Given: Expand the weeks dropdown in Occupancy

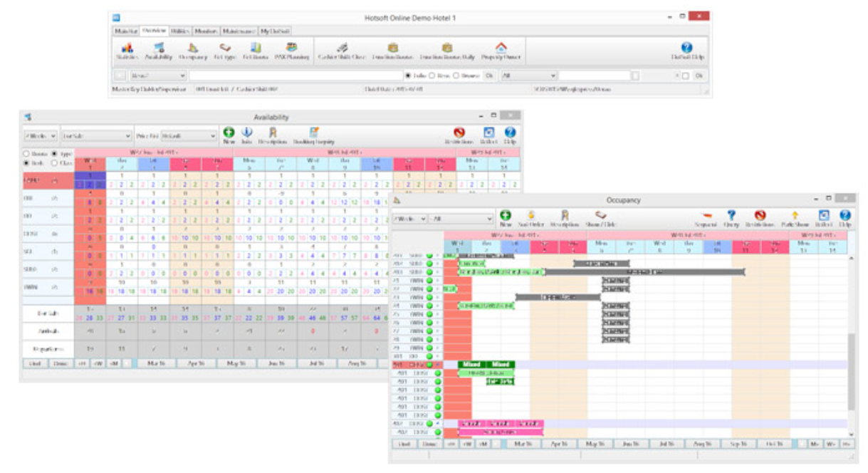Looking at the screenshot, I should click(423, 219).
